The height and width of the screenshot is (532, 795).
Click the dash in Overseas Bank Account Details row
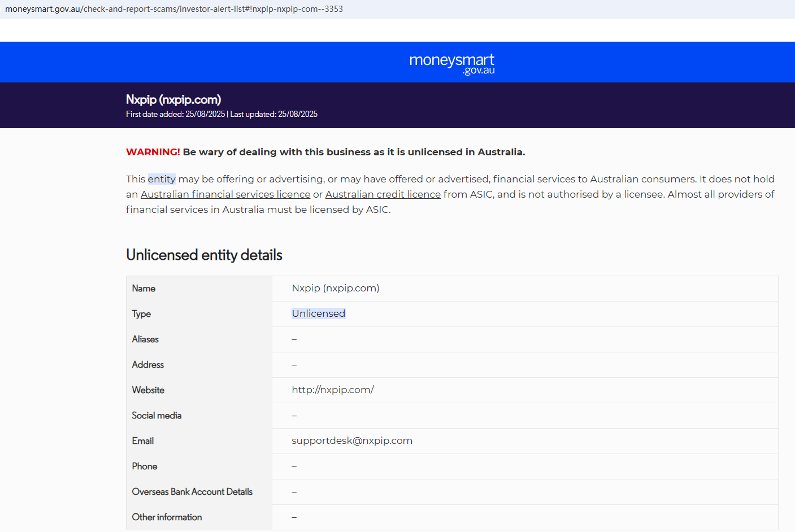294,492
